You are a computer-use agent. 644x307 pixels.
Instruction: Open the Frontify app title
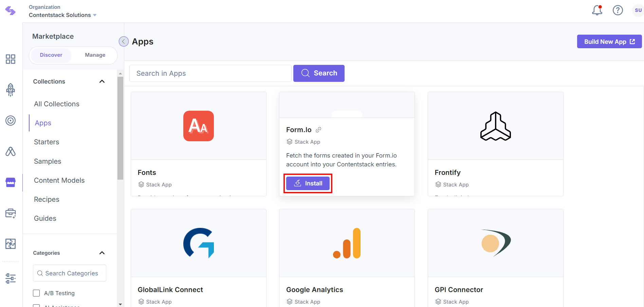coord(448,173)
